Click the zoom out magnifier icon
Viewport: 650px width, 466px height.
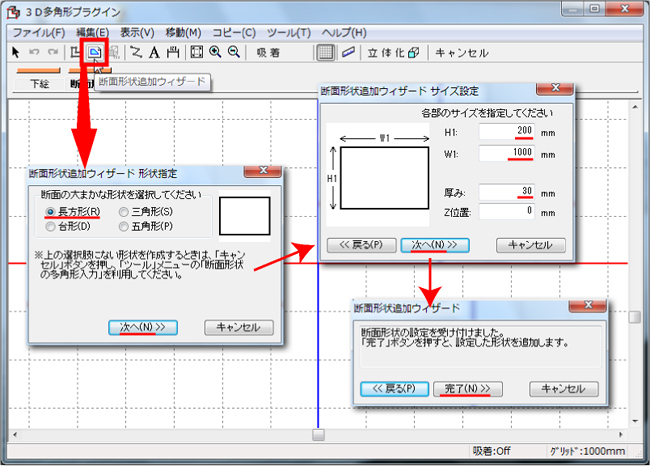pos(233,52)
